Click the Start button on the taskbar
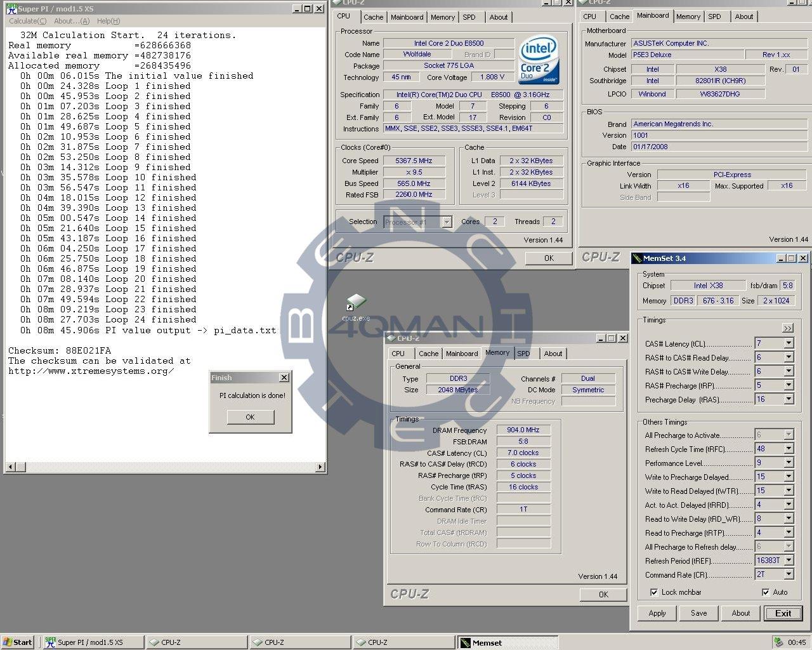 [17, 642]
